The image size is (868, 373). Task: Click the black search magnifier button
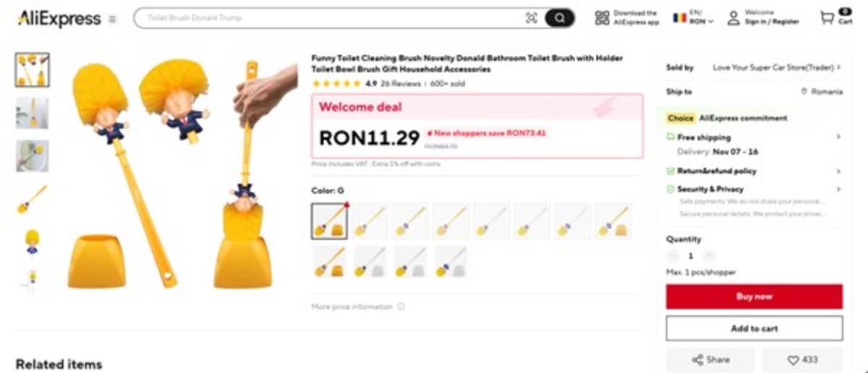click(x=559, y=18)
